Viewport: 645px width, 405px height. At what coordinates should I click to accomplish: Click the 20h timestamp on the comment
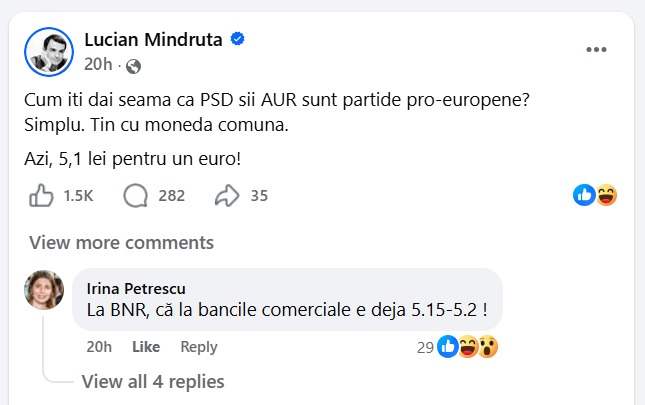[99, 347]
